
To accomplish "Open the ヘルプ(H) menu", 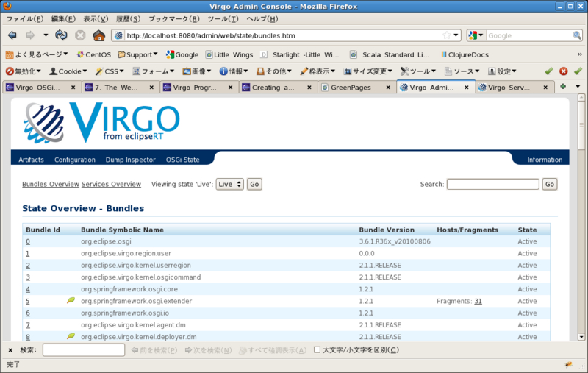I will tap(262, 19).
